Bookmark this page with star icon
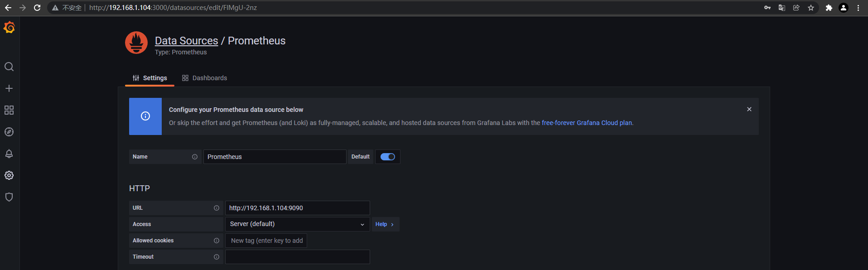The height and width of the screenshot is (270, 868). 811,8
